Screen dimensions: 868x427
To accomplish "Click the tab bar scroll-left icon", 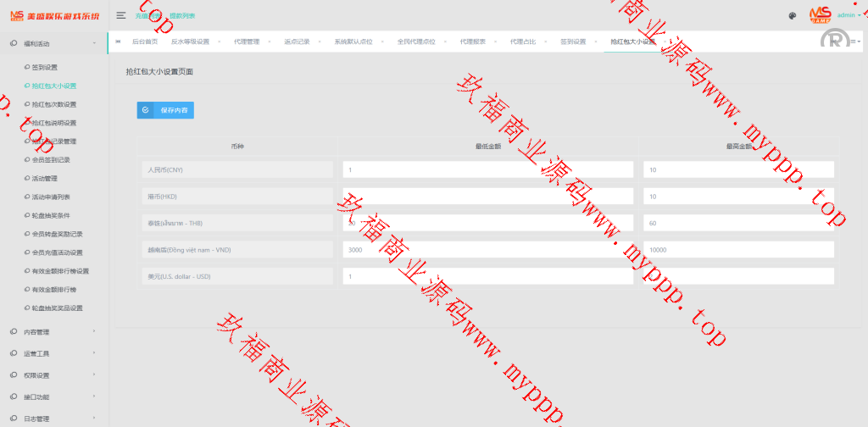I will point(117,42).
